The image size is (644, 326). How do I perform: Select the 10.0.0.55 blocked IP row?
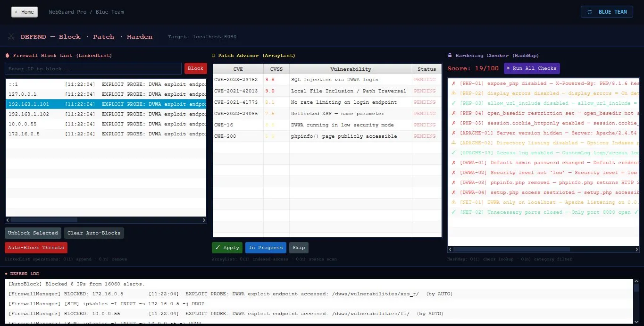[x=106, y=124]
